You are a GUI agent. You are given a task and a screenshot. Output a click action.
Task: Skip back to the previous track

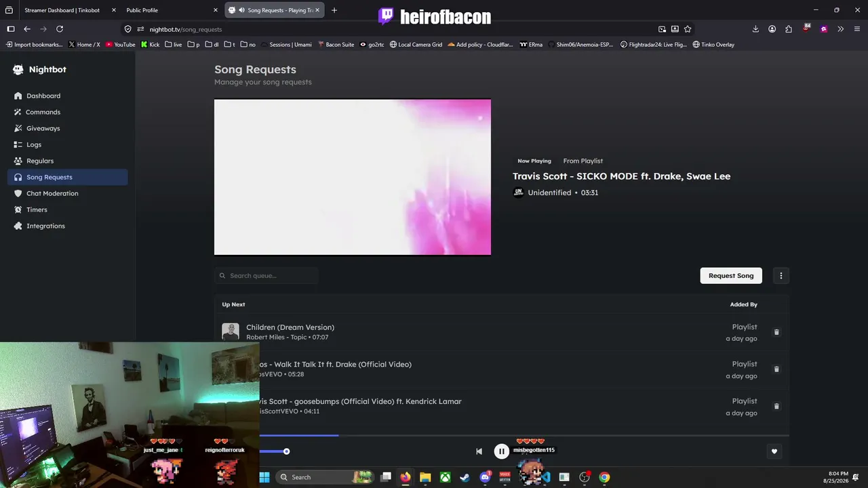coord(479,451)
